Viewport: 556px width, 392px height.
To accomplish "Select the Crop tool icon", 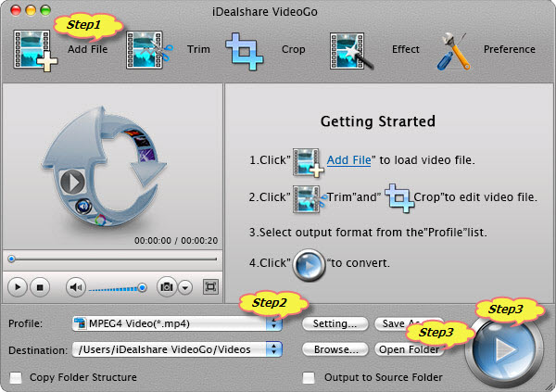I will click(x=244, y=52).
